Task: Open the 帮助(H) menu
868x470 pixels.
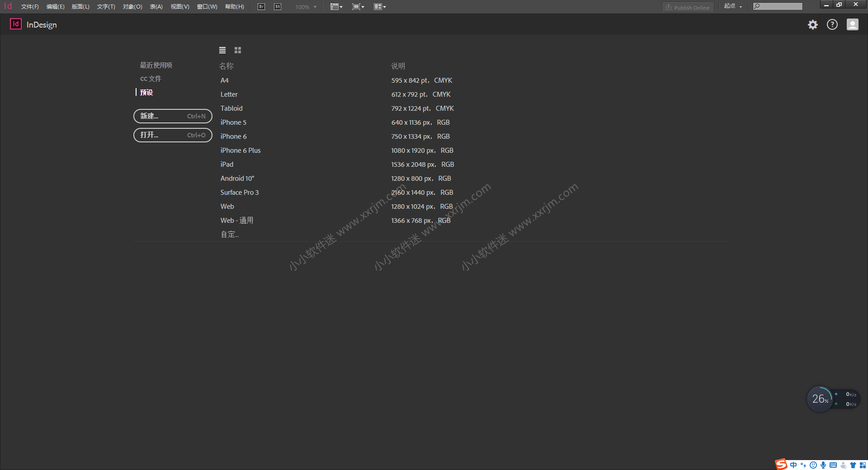Action: [234, 7]
